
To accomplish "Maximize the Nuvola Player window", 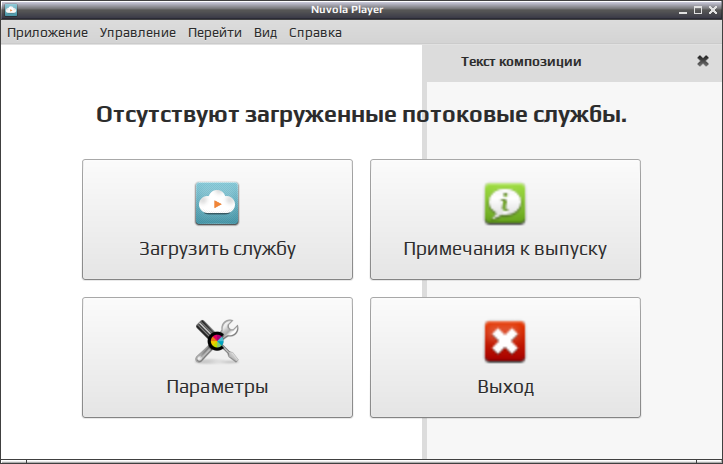I will click(698, 10).
